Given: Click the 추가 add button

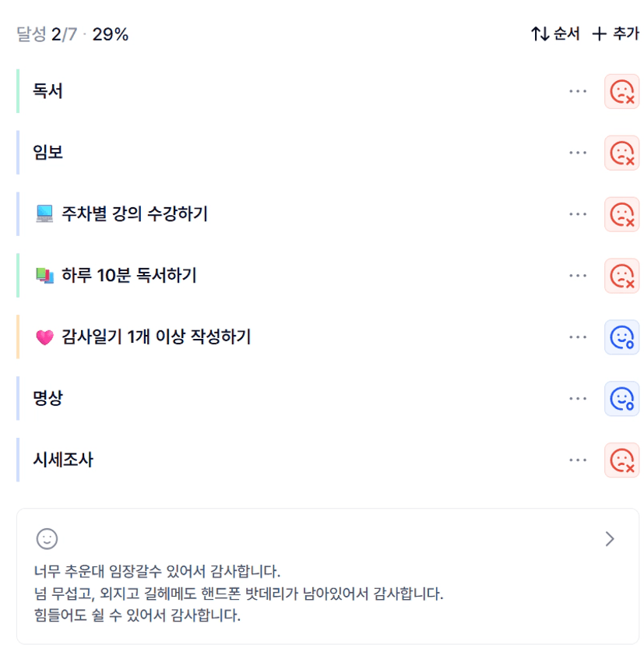Looking at the screenshot, I should [x=615, y=34].
